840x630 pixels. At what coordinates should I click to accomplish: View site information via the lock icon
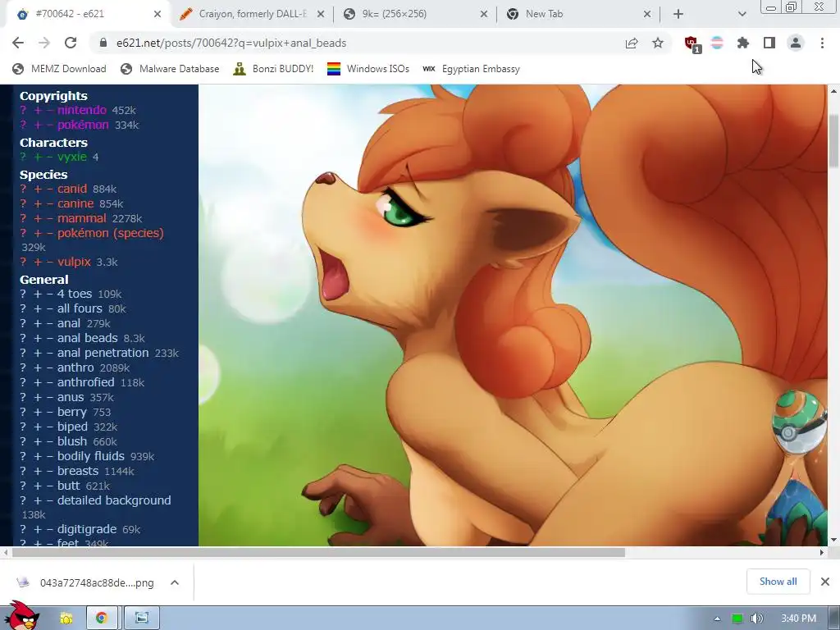click(103, 43)
